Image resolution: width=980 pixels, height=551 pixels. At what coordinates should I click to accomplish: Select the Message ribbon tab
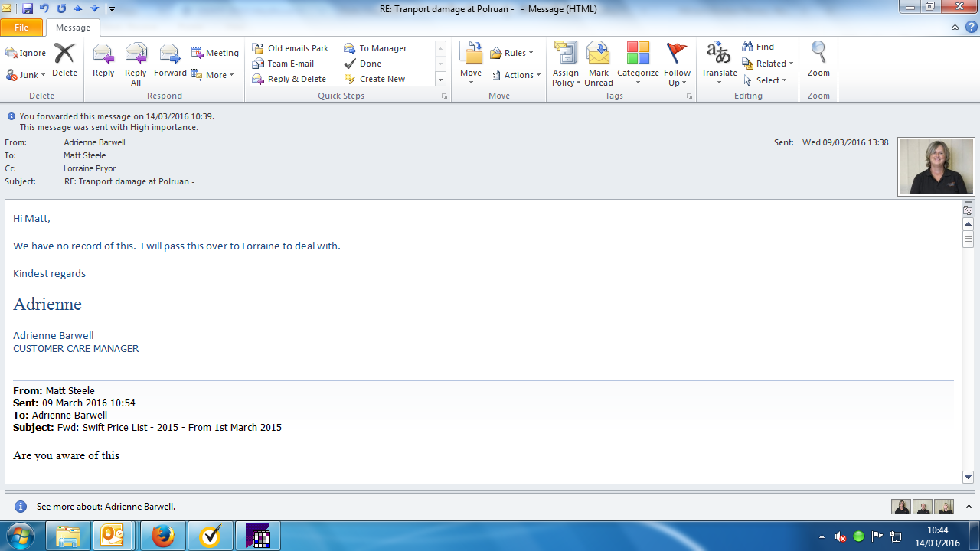[x=73, y=28]
